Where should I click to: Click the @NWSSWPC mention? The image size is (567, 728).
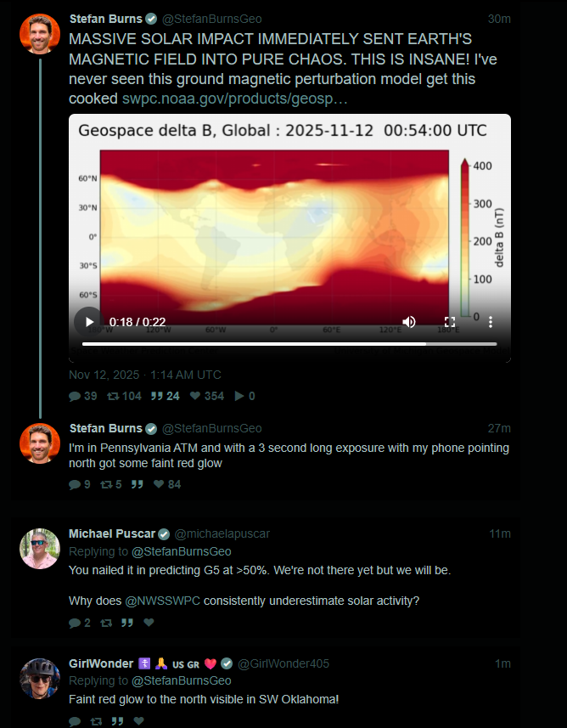coord(162,601)
